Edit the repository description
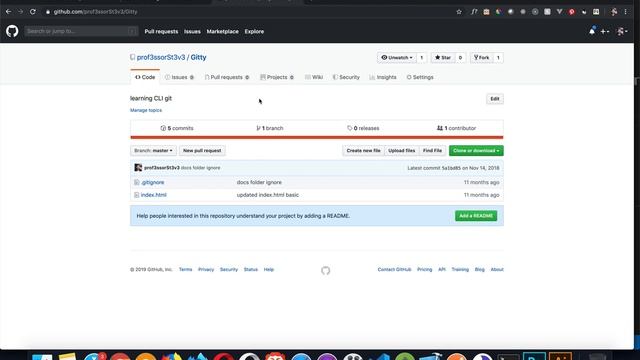 [x=495, y=99]
